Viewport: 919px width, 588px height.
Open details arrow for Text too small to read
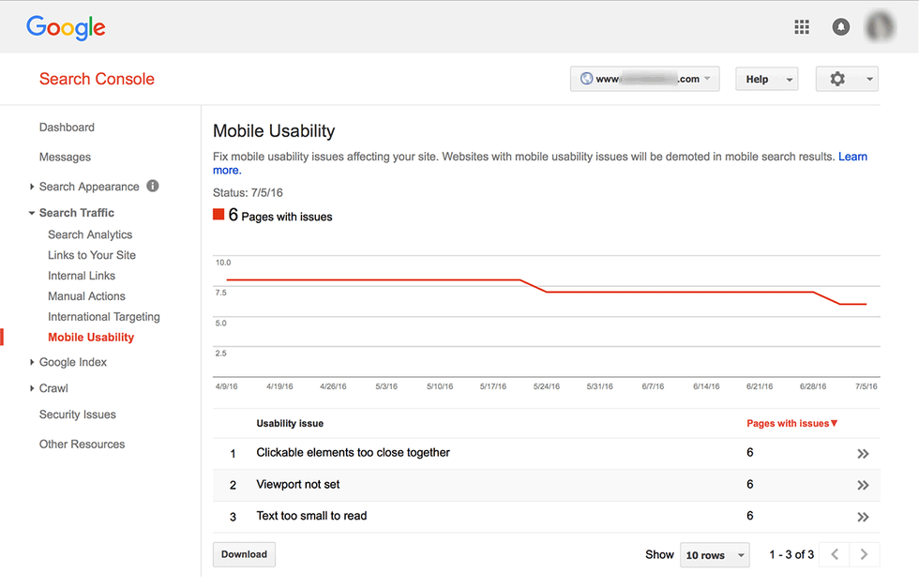click(863, 517)
